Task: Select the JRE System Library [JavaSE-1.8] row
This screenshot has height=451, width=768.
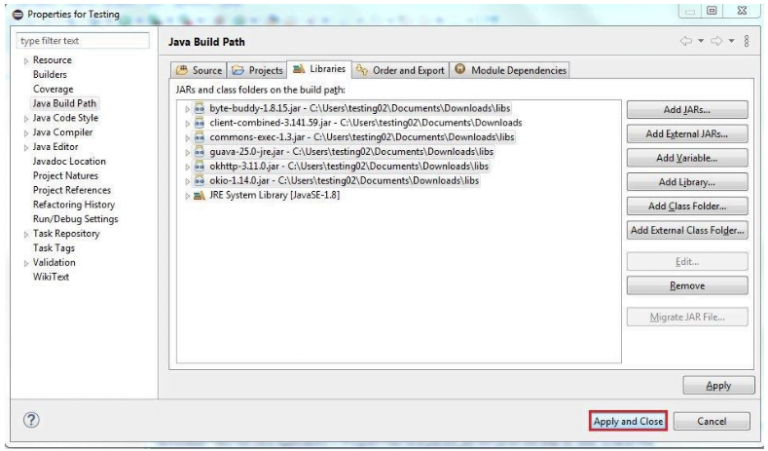Action: [274, 195]
